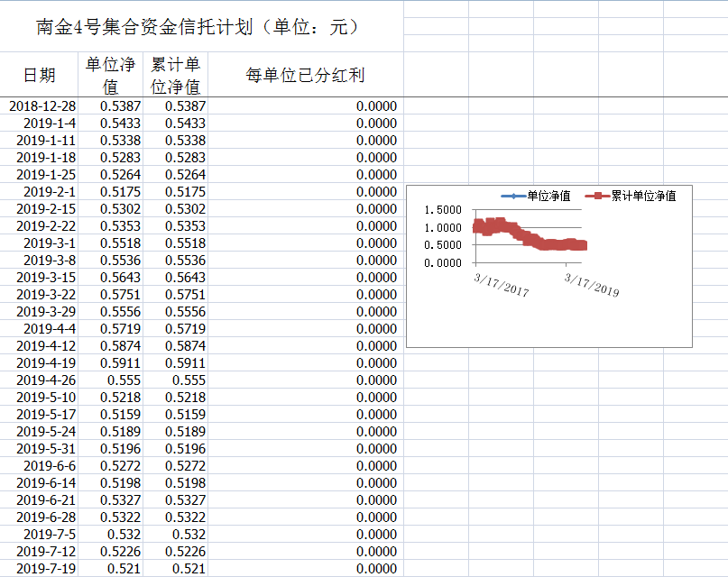Select date cell 2019-3-22

pyautogui.click(x=39, y=295)
